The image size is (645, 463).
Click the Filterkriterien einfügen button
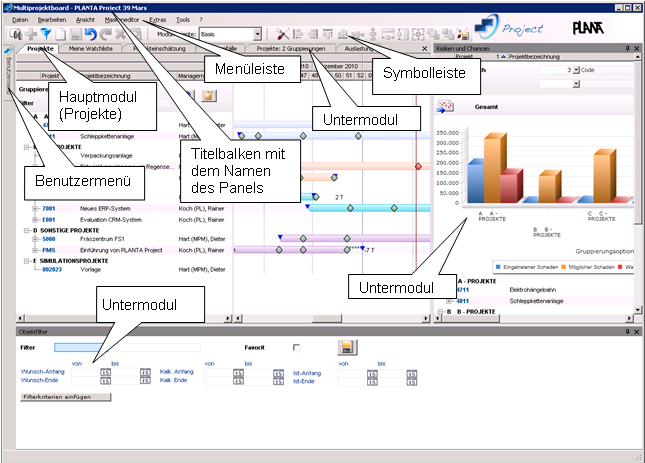click(x=65, y=397)
